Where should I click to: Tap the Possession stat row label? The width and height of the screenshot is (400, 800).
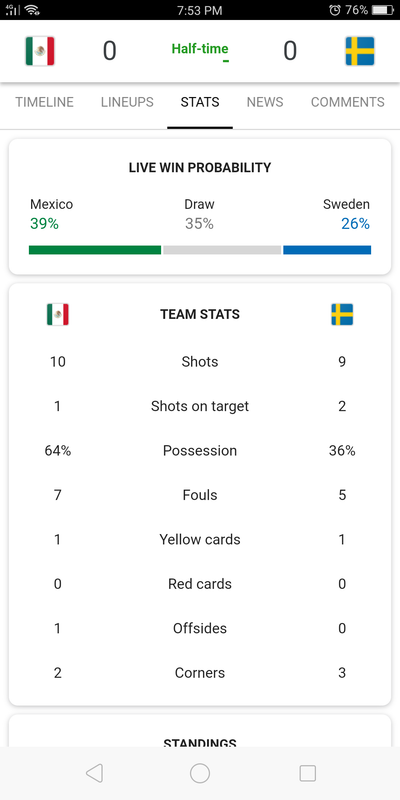[200, 451]
